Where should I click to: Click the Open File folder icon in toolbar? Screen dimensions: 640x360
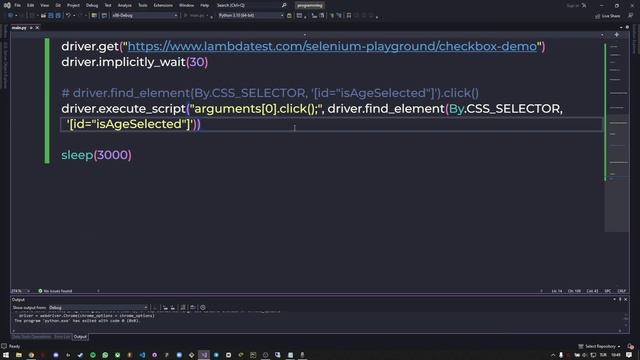click(43, 16)
